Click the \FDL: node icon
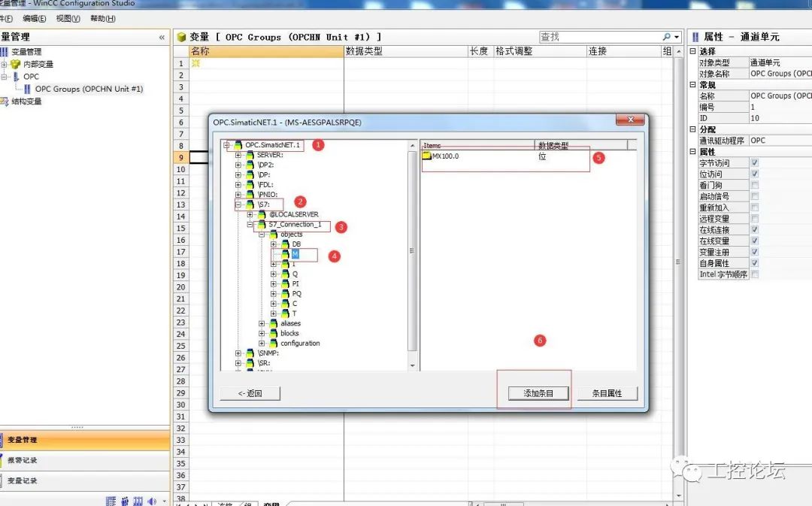 click(x=250, y=184)
